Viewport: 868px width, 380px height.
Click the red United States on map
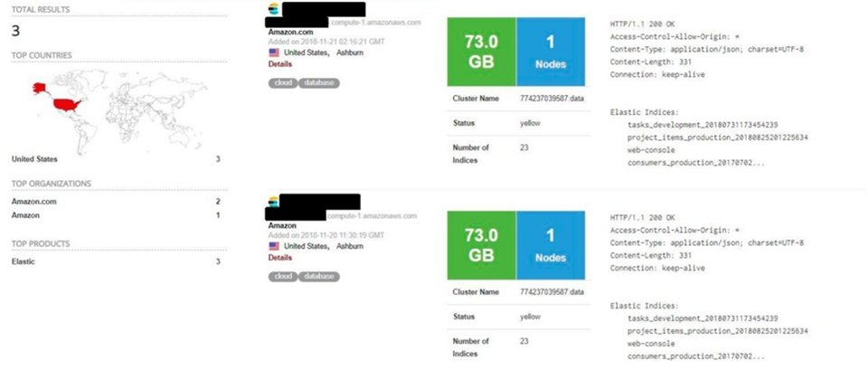click(66, 105)
